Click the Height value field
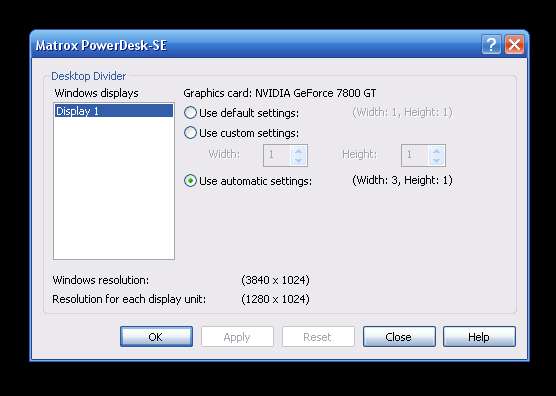 tap(415, 155)
